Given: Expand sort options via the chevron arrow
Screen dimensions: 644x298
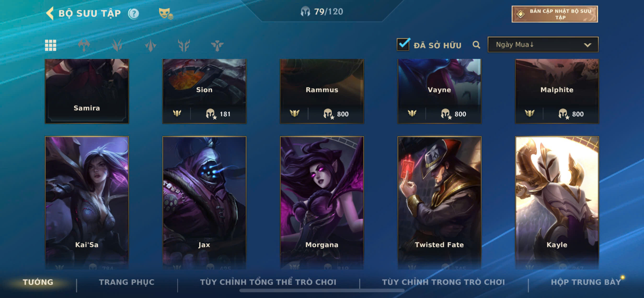Looking at the screenshot, I should (x=587, y=45).
